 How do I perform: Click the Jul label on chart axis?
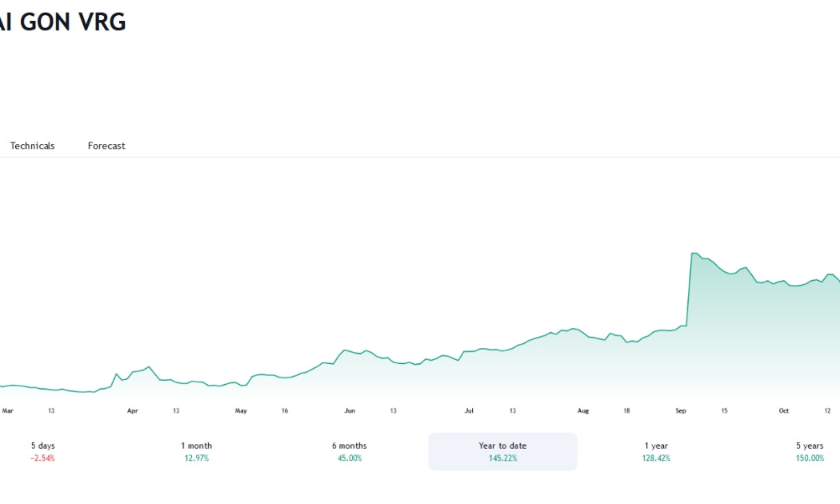click(x=469, y=411)
